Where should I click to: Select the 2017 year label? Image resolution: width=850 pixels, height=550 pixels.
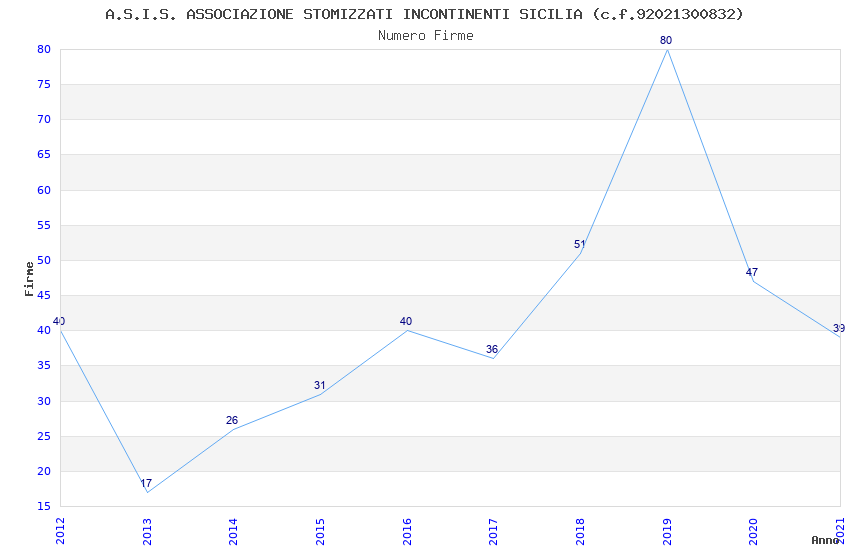coord(493,531)
